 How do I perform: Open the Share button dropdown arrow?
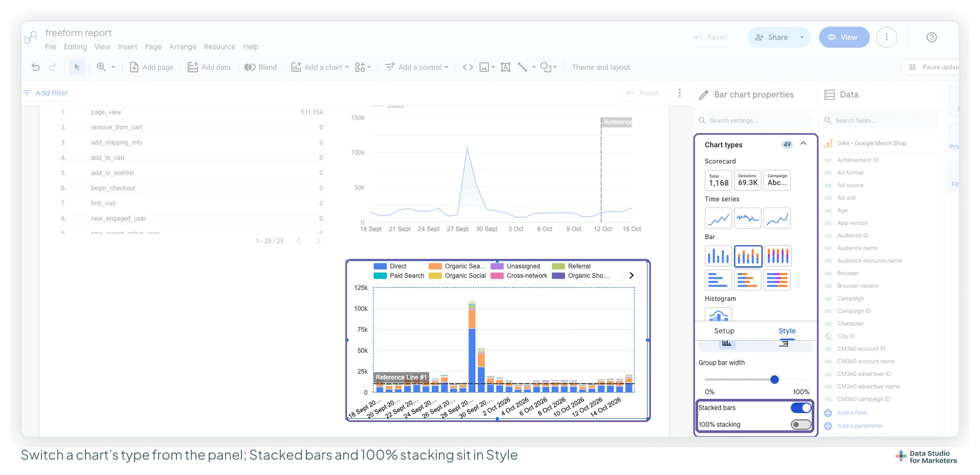801,37
